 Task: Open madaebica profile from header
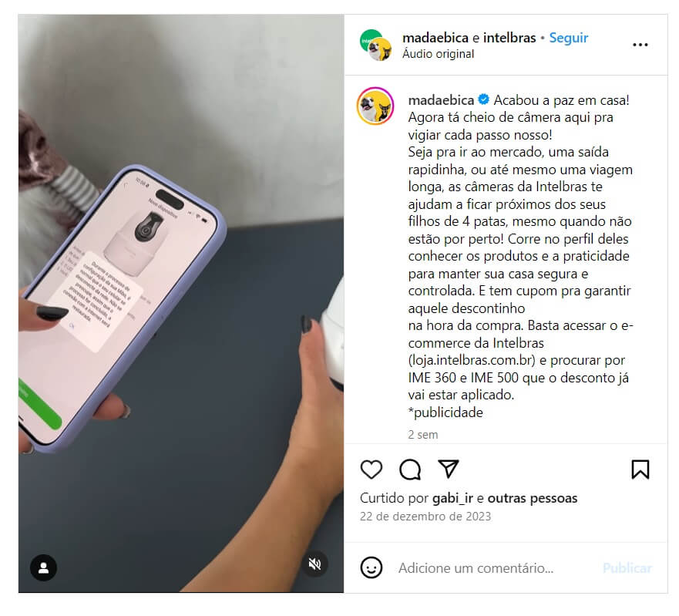(435, 38)
